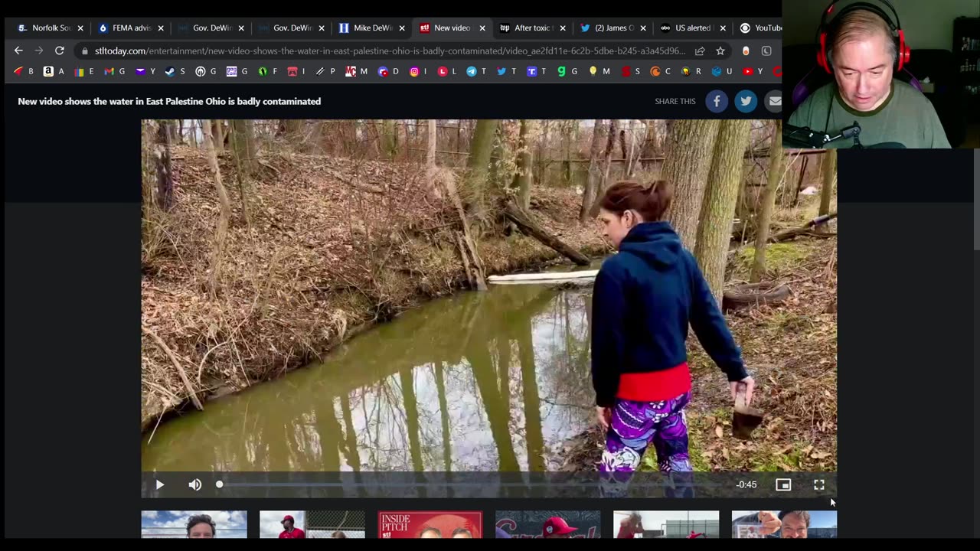The image size is (980, 551).
Task: Open the yellow lightbulb bookmark labeled M
Action: coord(599,71)
